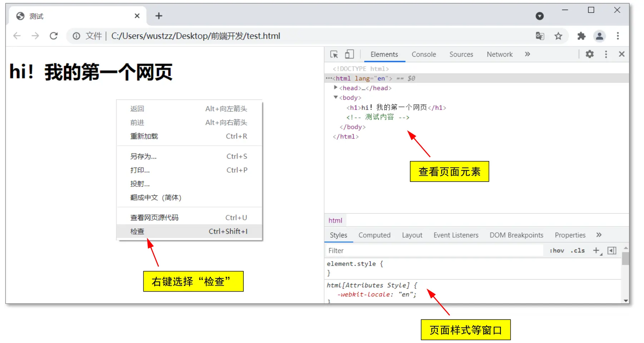The width and height of the screenshot is (644, 343).
Task: Switch to the Network tab
Action: click(x=500, y=54)
